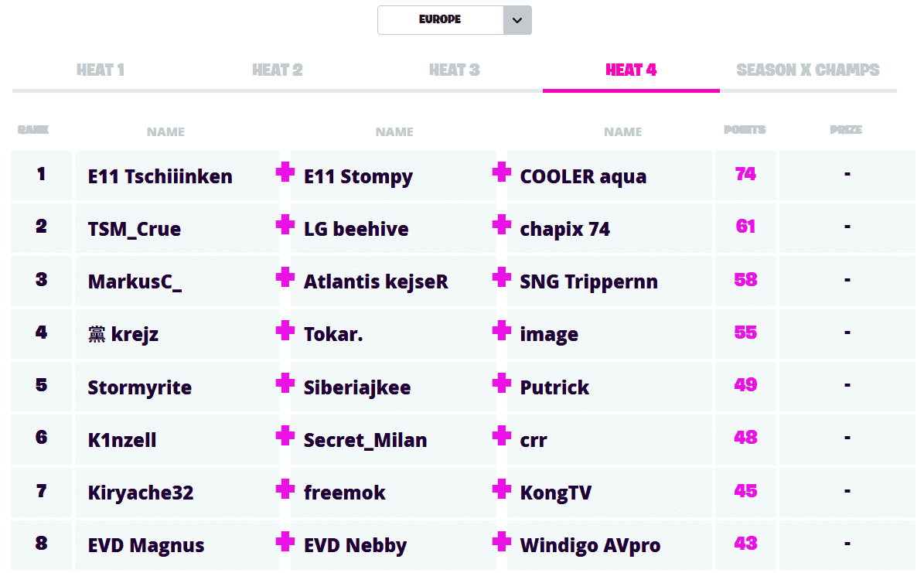Screen dimensions: 924x573
Task: Click plus icon after E11 Stompy
Action: point(502,172)
